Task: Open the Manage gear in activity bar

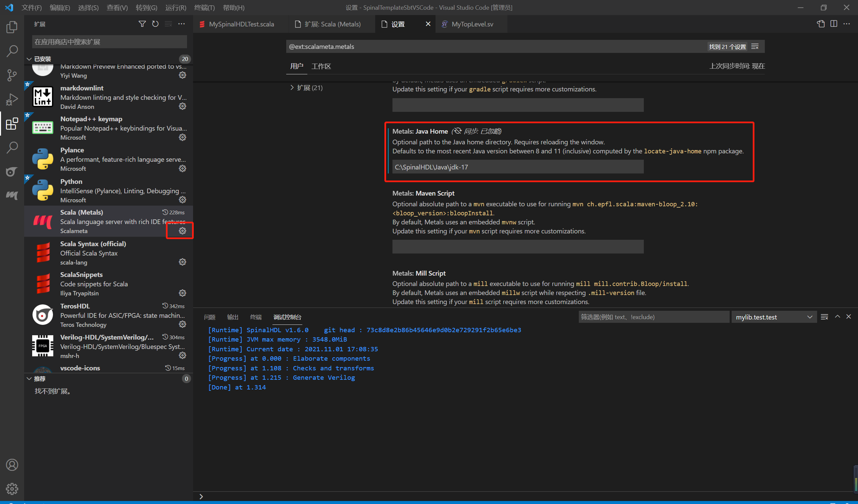Action: point(12,489)
